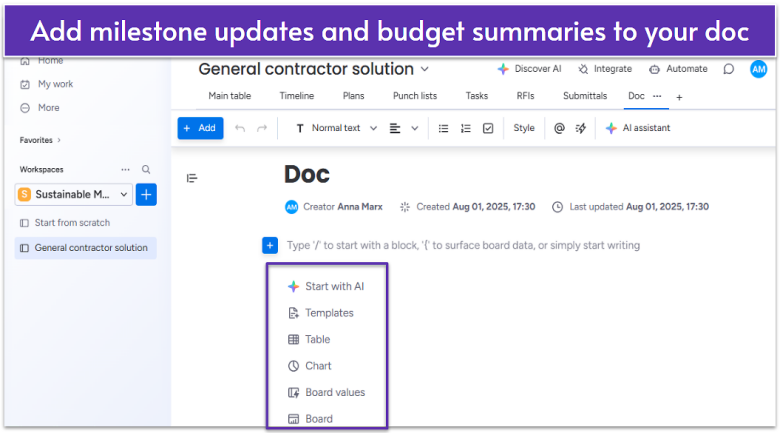Click the blue plus add-item button in sidebar

point(146,195)
